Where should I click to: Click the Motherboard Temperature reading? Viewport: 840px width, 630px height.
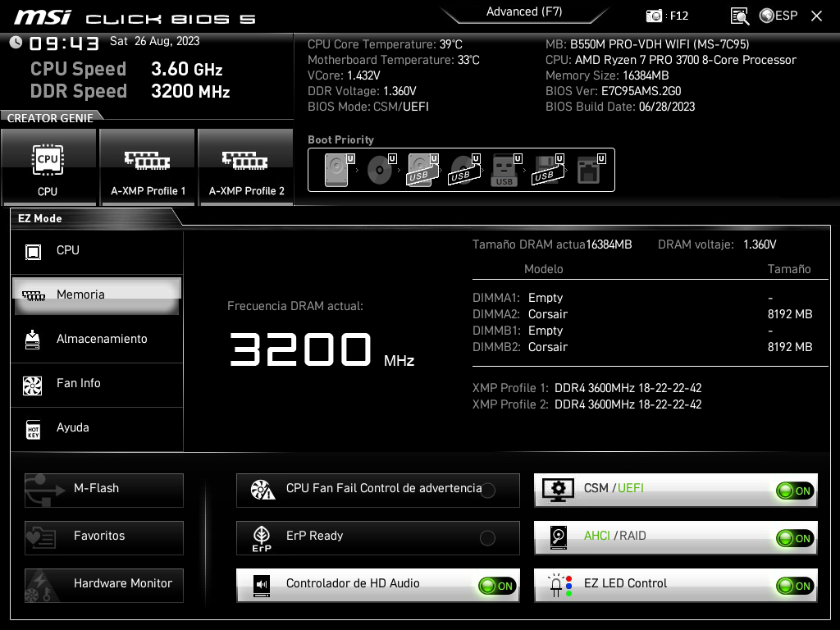tap(393, 60)
